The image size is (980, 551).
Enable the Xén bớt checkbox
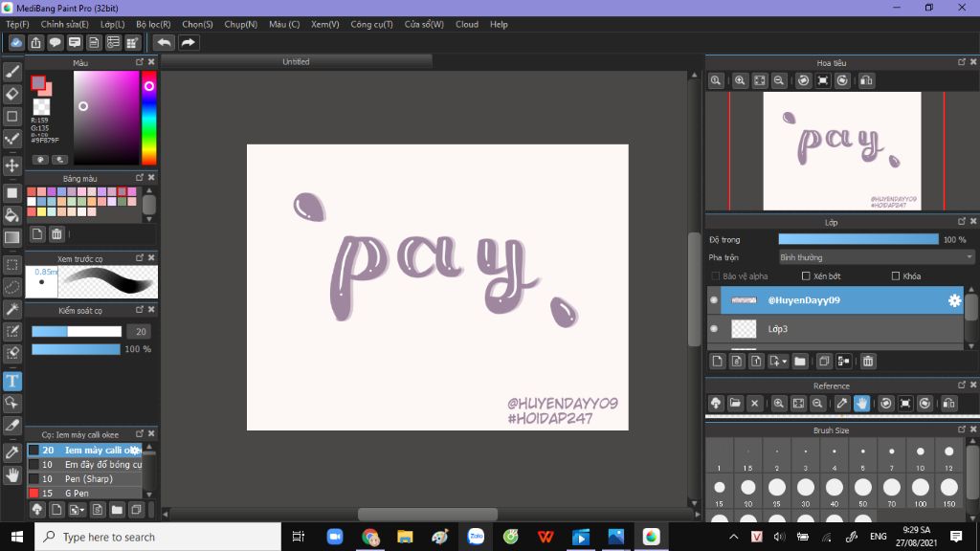[x=806, y=276]
